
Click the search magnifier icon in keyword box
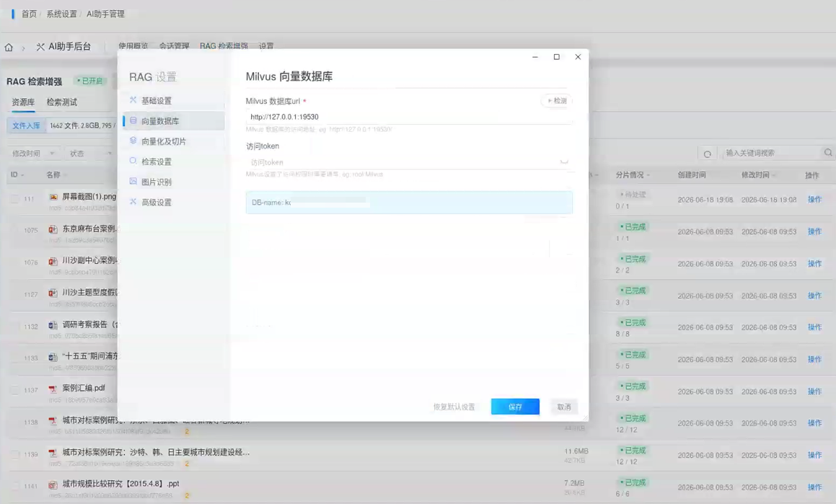pos(827,153)
